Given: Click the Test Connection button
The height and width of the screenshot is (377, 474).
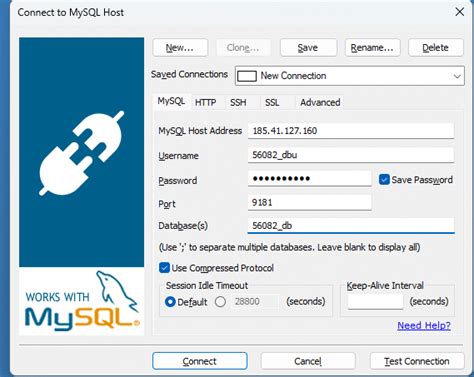Looking at the screenshot, I should click(417, 361).
